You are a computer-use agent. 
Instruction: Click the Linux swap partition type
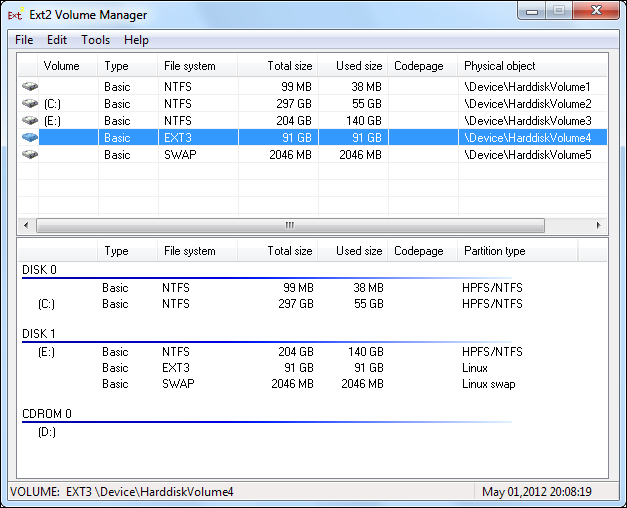(489, 384)
